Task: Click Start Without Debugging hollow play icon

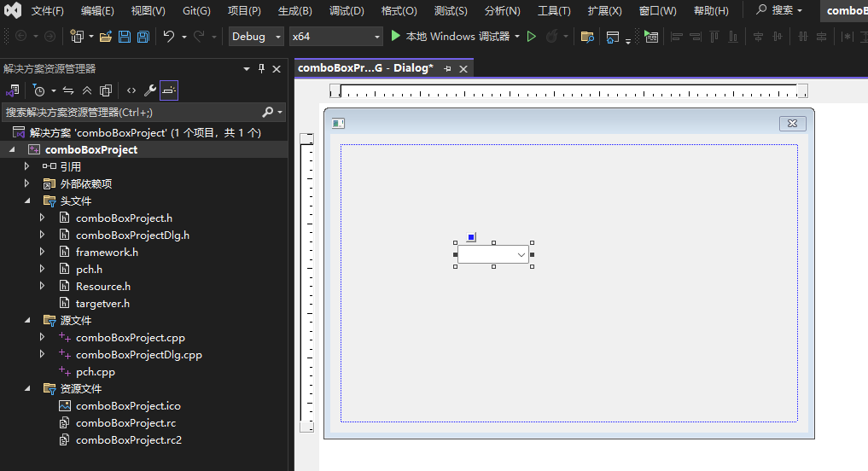Action: [x=532, y=37]
